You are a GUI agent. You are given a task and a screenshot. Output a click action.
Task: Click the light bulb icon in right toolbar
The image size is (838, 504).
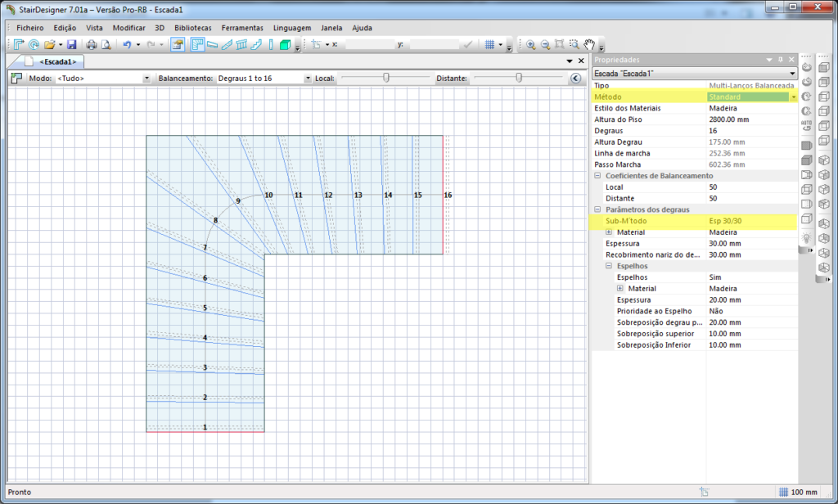click(x=806, y=237)
